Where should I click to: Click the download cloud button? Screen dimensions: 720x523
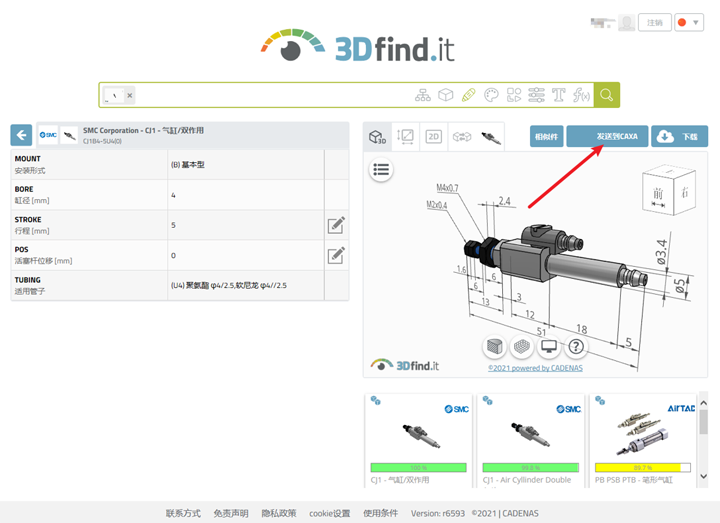[x=679, y=136]
